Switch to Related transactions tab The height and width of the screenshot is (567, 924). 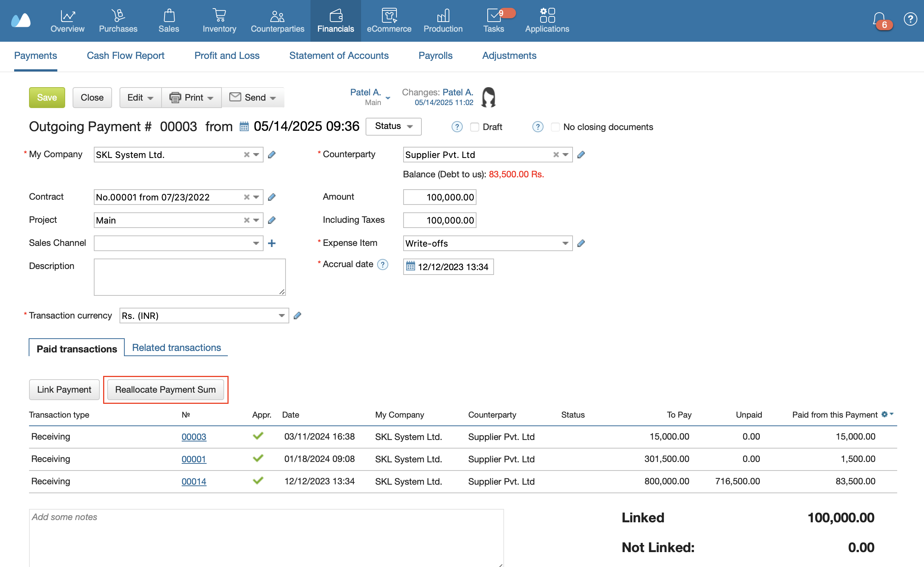tap(176, 348)
